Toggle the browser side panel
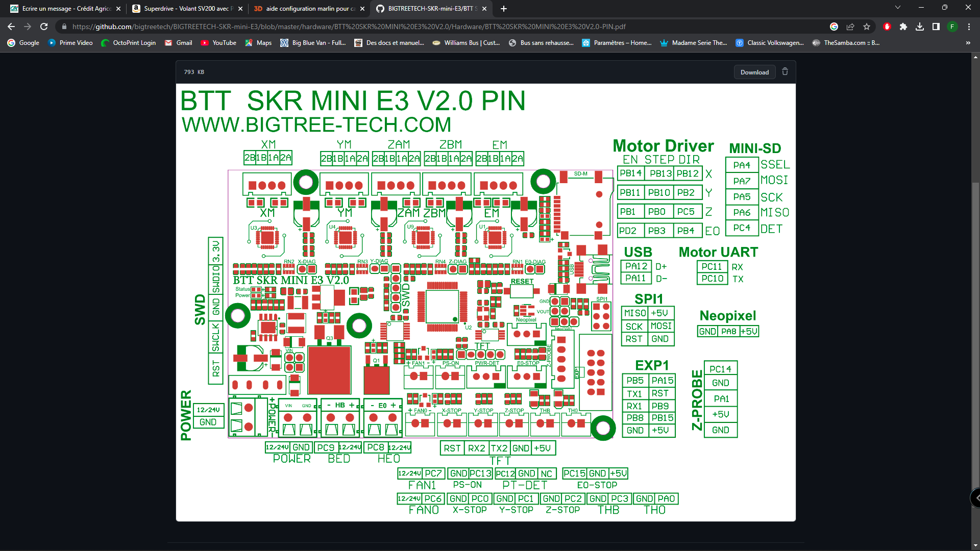This screenshot has width=980, height=551. click(x=936, y=27)
